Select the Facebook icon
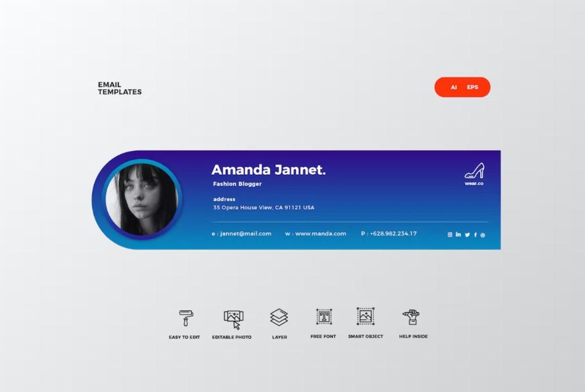 click(476, 235)
